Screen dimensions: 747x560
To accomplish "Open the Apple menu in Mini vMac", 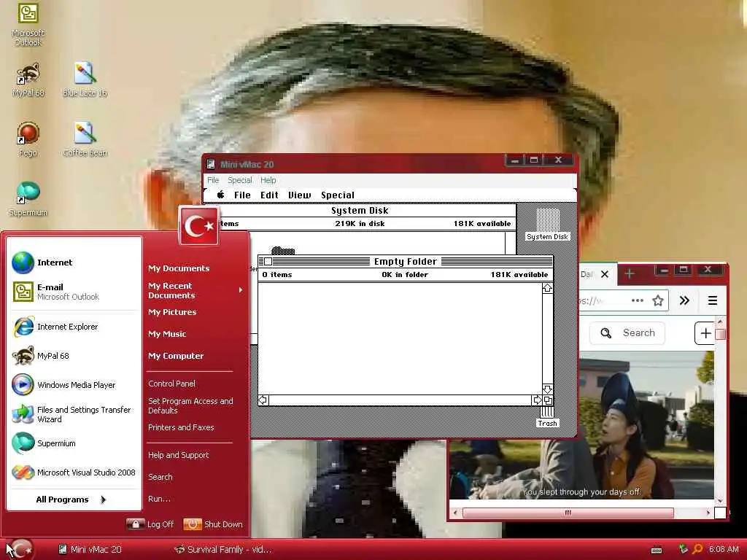I will pyautogui.click(x=220, y=195).
